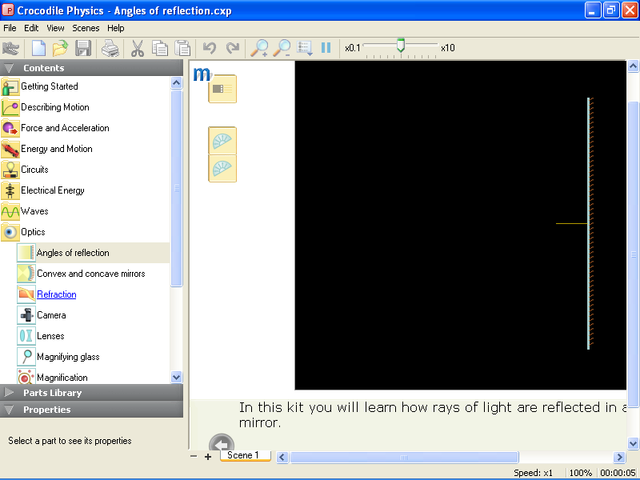Open the space properties dropdown icon
Image resolution: width=640 pixels, height=480 pixels.
(x=304, y=48)
